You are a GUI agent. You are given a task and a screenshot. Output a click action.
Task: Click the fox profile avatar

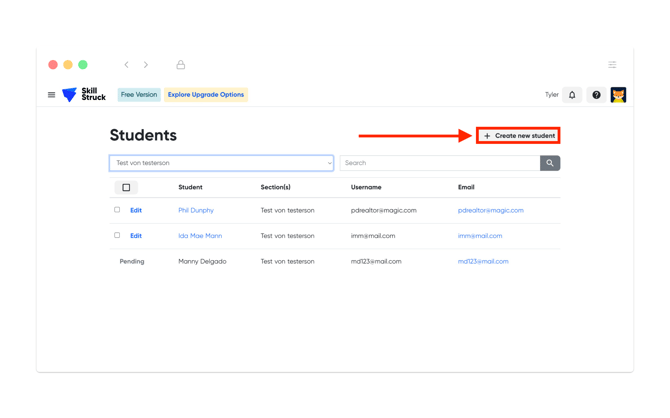pos(618,95)
